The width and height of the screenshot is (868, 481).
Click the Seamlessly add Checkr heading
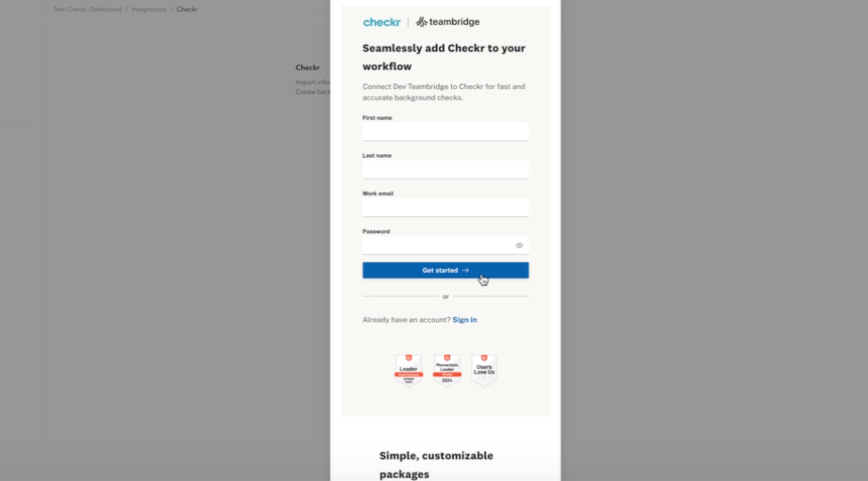[444, 57]
